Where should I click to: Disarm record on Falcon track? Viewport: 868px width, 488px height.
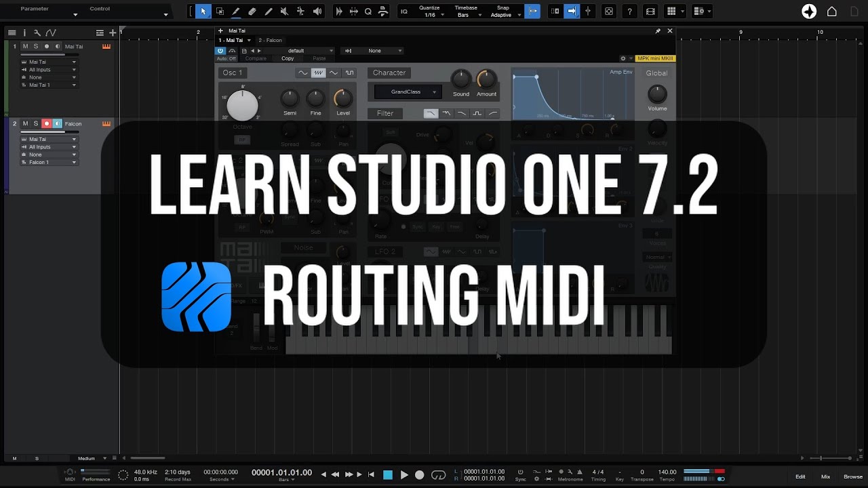click(47, 123)
